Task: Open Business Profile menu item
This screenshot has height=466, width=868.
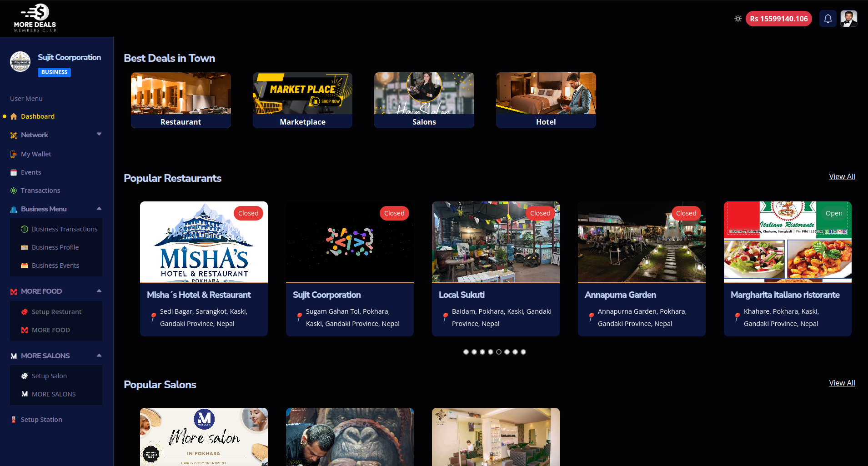Action: pos(55,247)
